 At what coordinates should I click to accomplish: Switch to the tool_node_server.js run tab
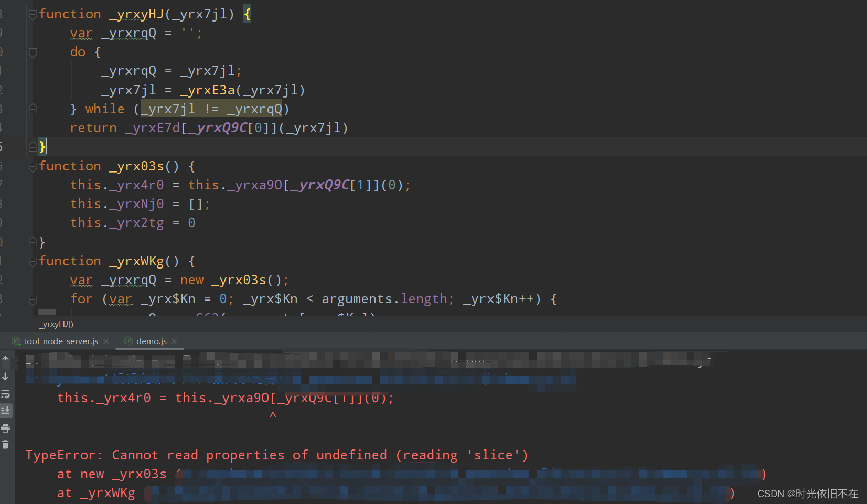click(61, 341)
